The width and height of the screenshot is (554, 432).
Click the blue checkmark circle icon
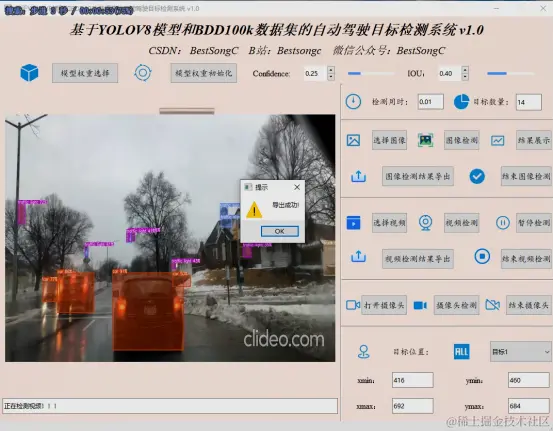(x=477, y=176)
